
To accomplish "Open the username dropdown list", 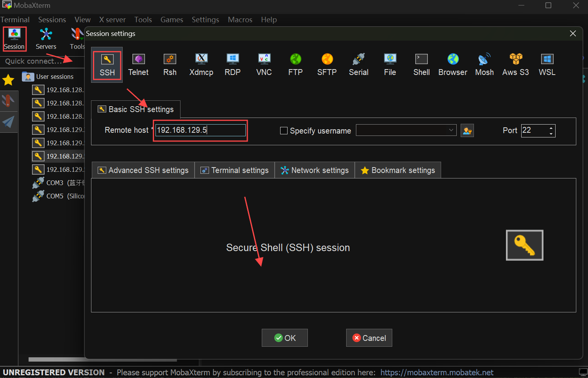I will [x=451, y=130].
